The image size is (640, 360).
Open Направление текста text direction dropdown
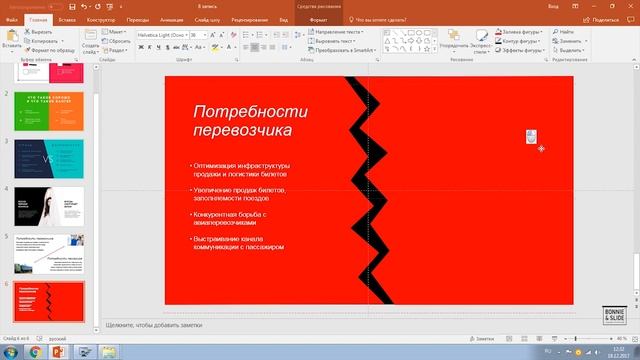(x=336, y=32)
